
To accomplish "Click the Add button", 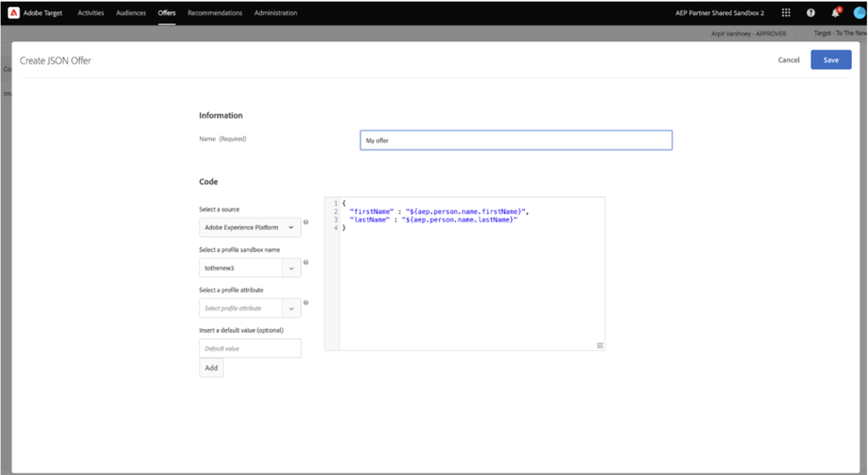I will point(211,368).
